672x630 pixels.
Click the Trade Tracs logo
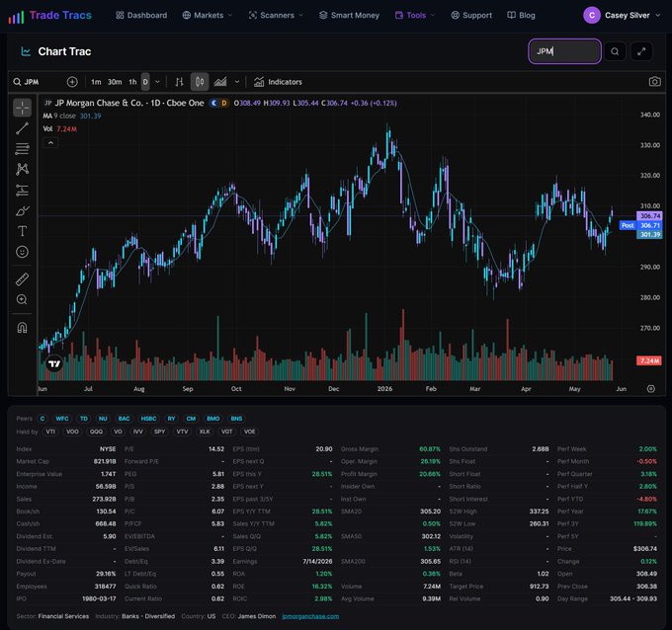point(49,16)
